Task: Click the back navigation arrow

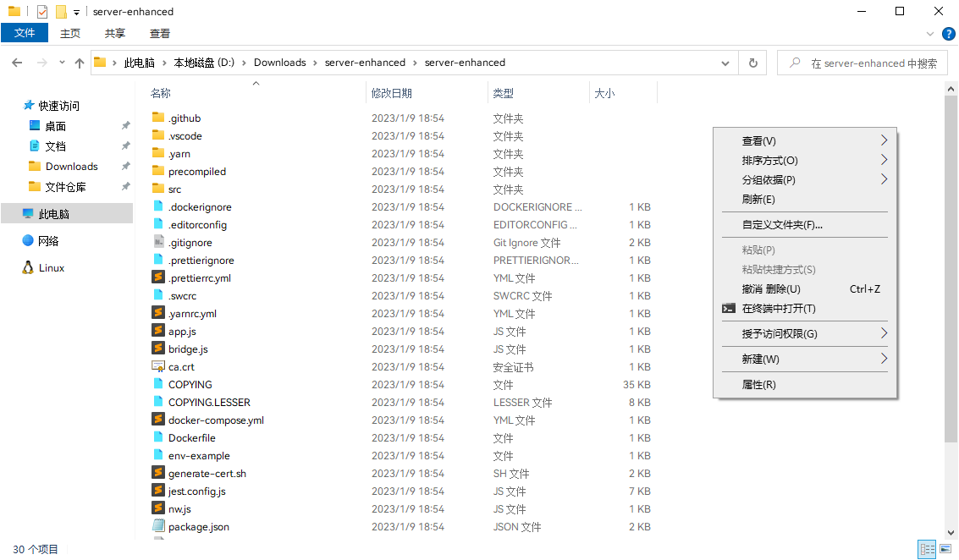Action: pos(17,63)
